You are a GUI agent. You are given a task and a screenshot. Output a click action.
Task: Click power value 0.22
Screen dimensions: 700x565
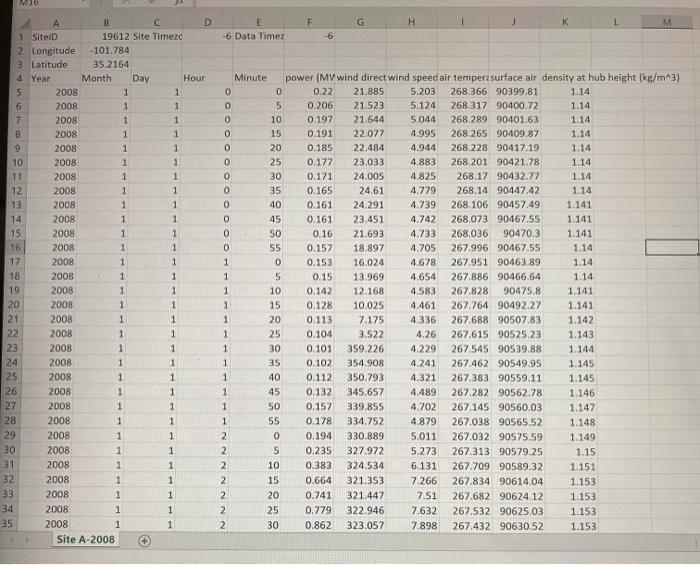pyautogui.click(x=309, y=92)
